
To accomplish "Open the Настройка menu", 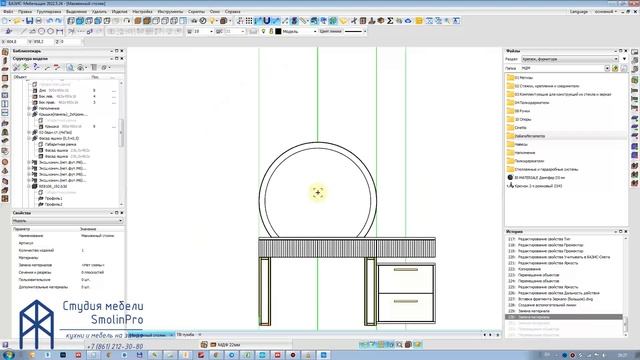I will pyautogui.click(x=142, y=11).
